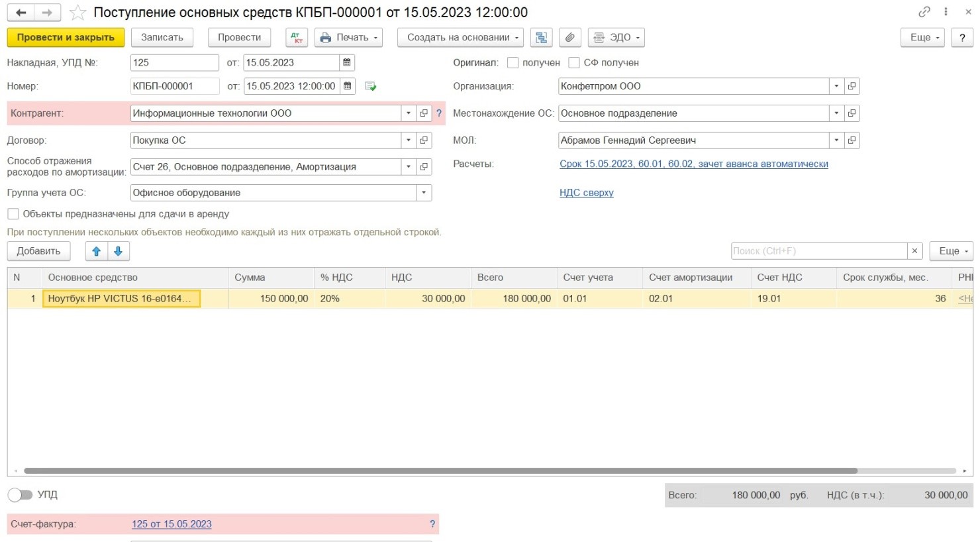Check the СФ получен checkbox
The width and height of the screenshot is (980, 542).
pyautogui.click(x=574, y=63)
